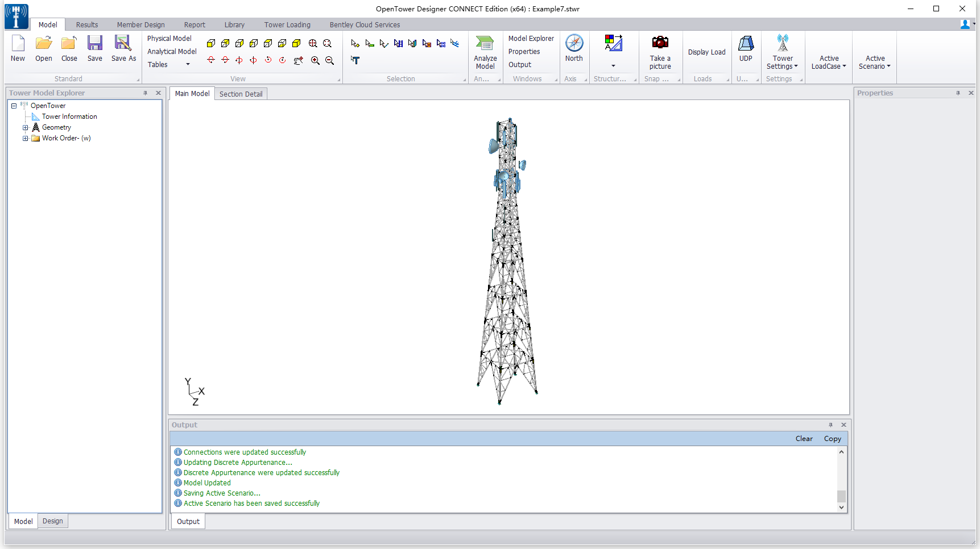980x549 pixels.
Task: Select right view cube with yellow right face
Action: pos(239,43)
